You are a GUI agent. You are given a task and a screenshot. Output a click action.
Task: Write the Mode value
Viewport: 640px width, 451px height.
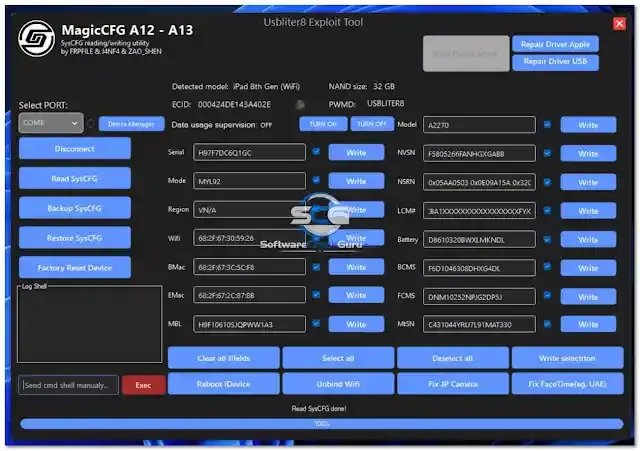point(356,181)
